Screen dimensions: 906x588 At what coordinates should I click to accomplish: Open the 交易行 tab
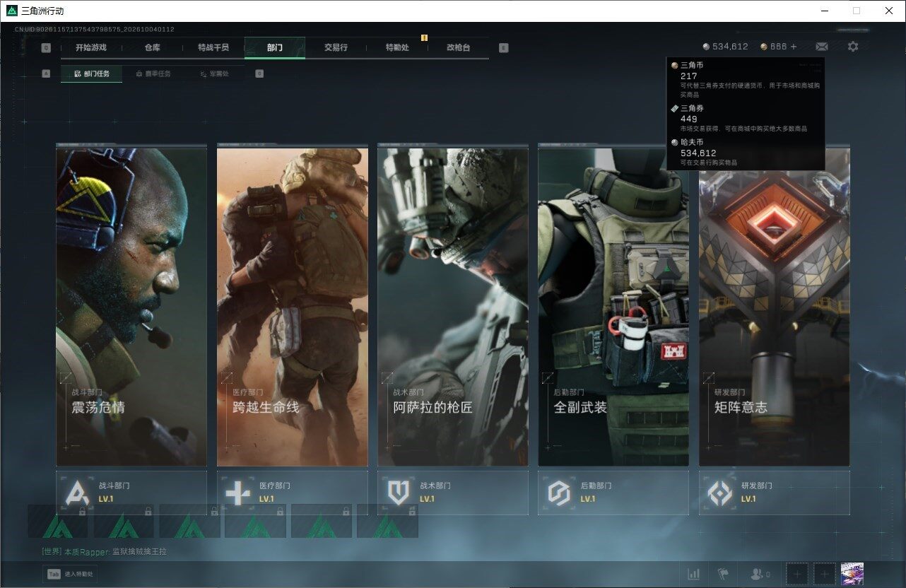tap(336, 47)
